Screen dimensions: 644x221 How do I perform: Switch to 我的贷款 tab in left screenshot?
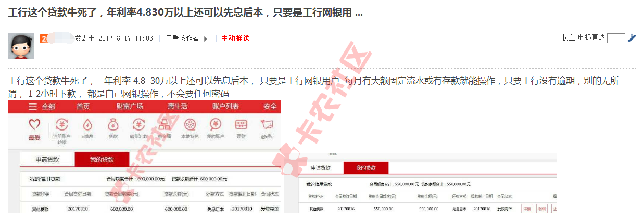tap(102, 160)
